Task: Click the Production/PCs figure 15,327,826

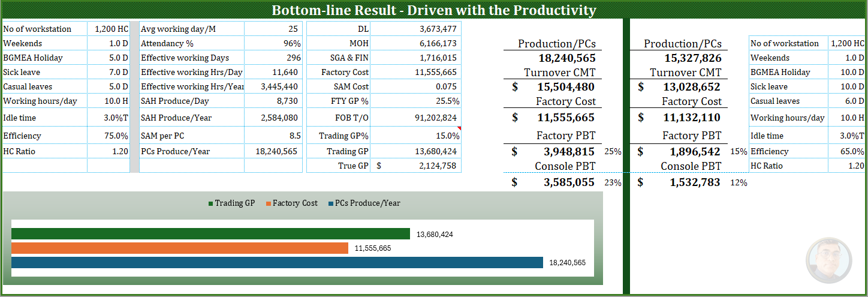Action: pyautogui.click(x=693, y=58)
